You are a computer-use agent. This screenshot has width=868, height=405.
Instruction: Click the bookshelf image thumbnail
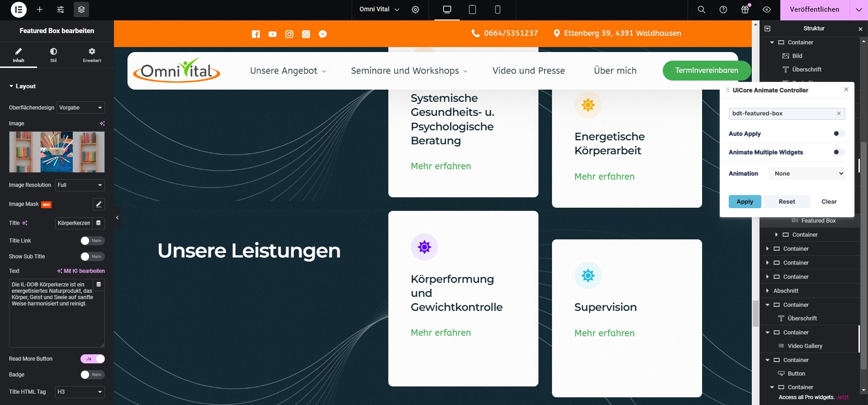pos(57,152)
